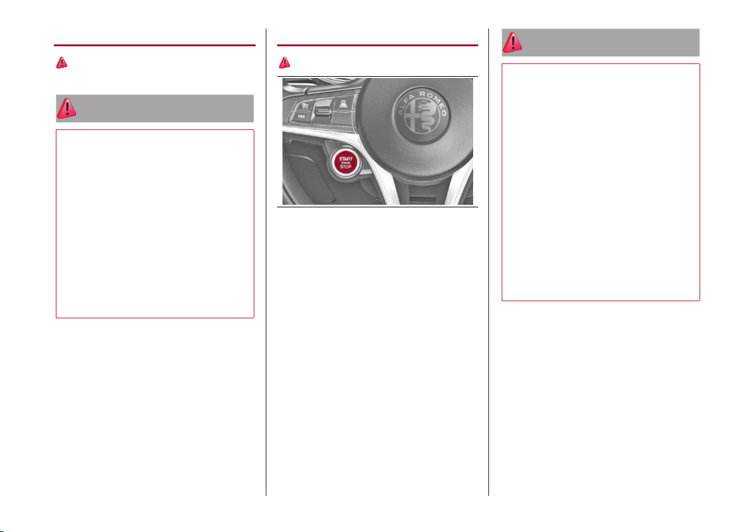Click the red heading rule in middle column
Viewport: 756px width, 532px height.
(377, 45)
